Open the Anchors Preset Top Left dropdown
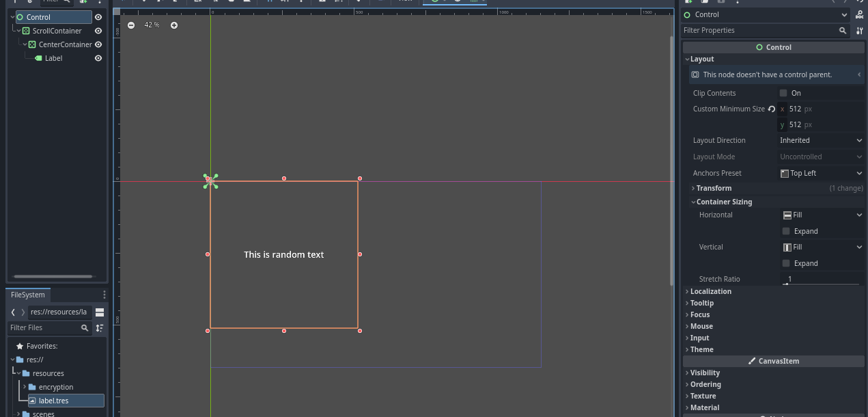 click(822, 173)
